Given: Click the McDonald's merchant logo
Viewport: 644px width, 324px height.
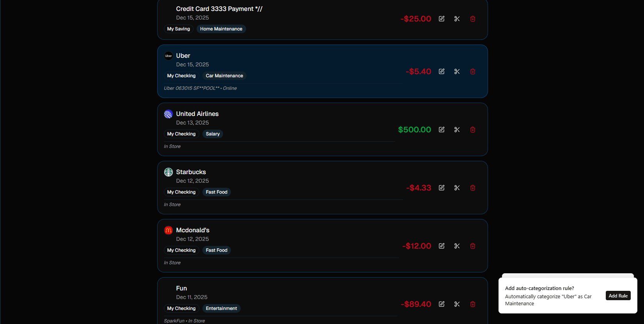Looking at the screenshot, I should (168, 230).
